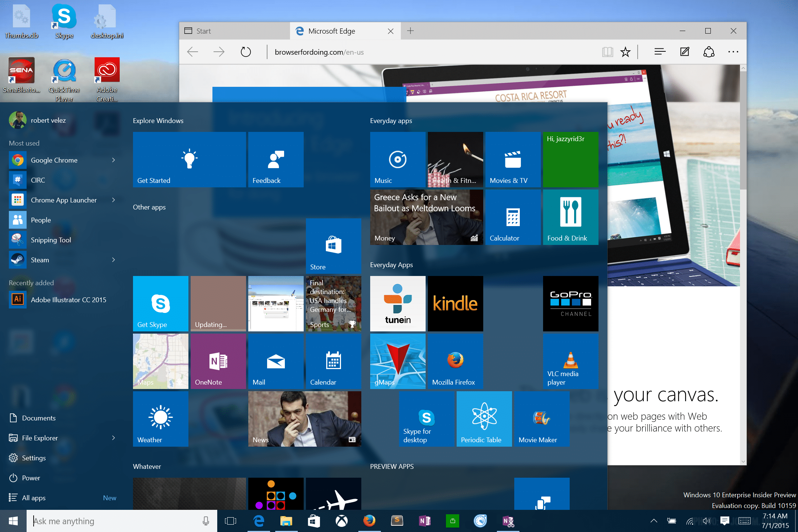Open the Calculator tile

(x=513, y=217)
